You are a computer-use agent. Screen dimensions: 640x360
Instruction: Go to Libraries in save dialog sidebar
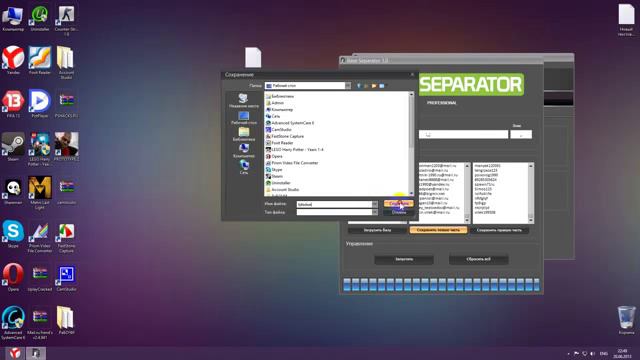click(x=244, y=134)
